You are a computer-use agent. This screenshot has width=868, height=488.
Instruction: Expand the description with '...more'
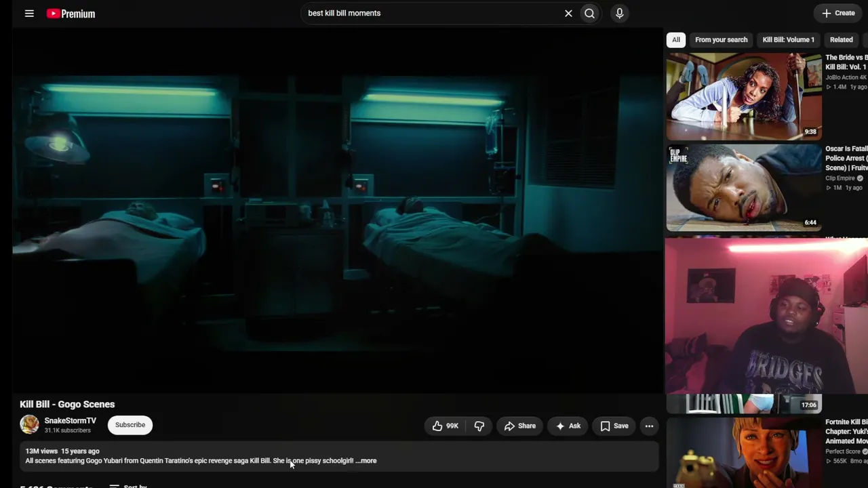(366, 461)
